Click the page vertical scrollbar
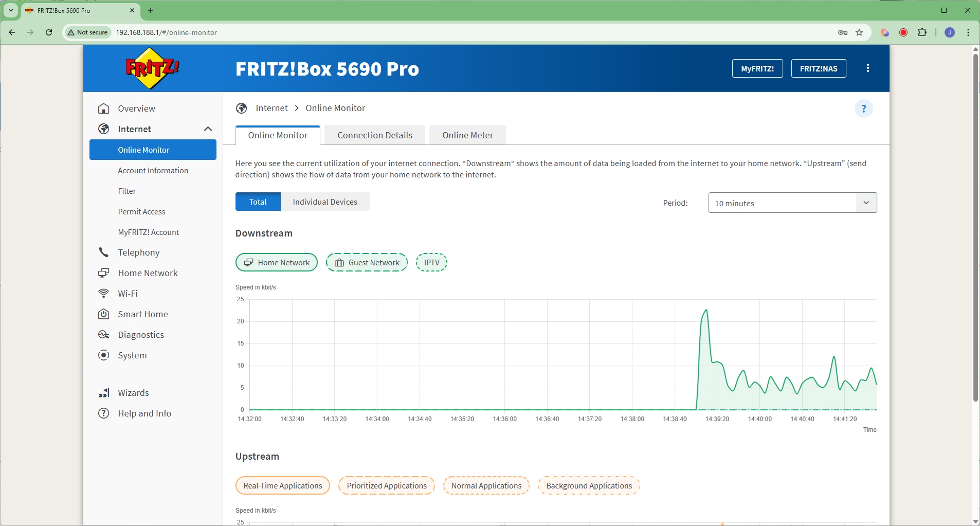 975,226
